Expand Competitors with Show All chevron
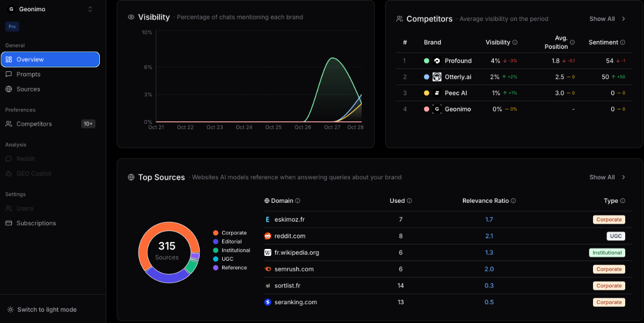644x323 pixels. point(624,19)
